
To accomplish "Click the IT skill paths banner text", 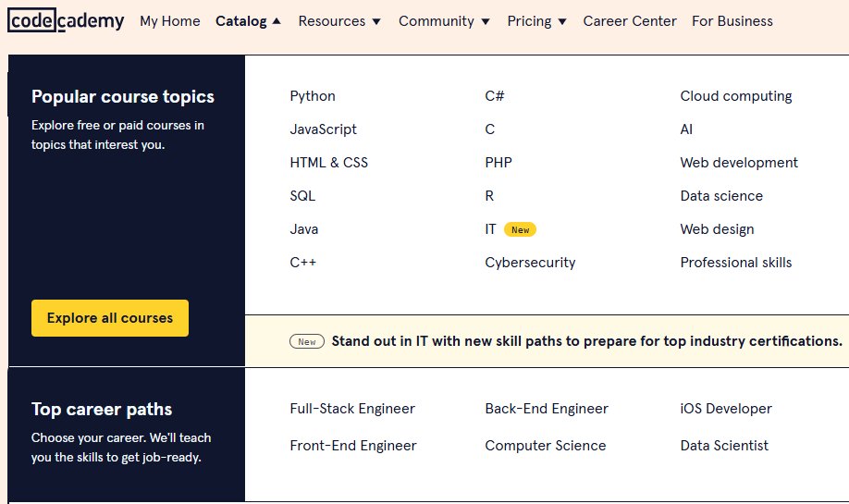I will (587, 341).
